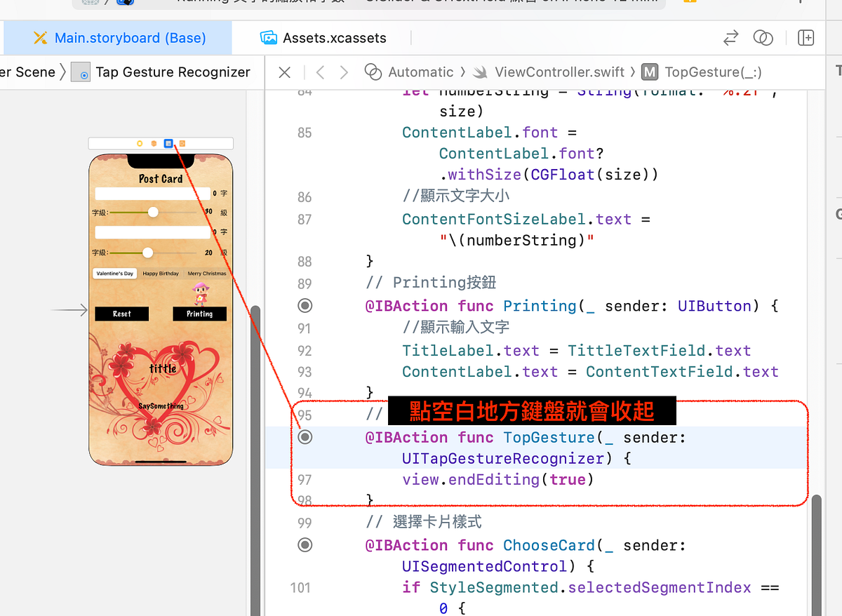Open the ViewController.swift breadcrumb dropdown
This screenshot has width=842, height=616.
[559, 72]
